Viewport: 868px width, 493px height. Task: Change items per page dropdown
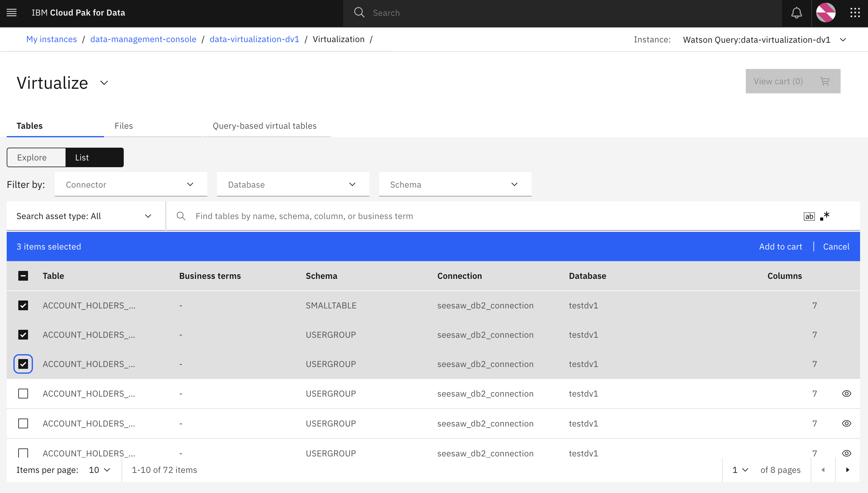coord(99,470)
